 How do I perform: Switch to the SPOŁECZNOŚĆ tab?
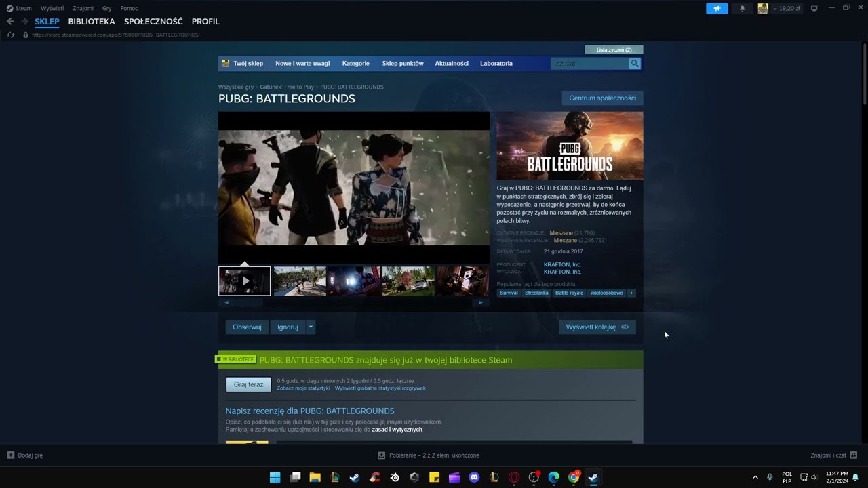click(x=153, y=22)
